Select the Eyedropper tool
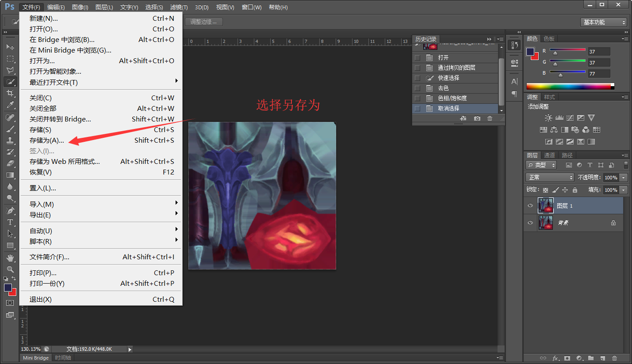The height and width of the screenshot is (364, 632). (x=10, y=105)
